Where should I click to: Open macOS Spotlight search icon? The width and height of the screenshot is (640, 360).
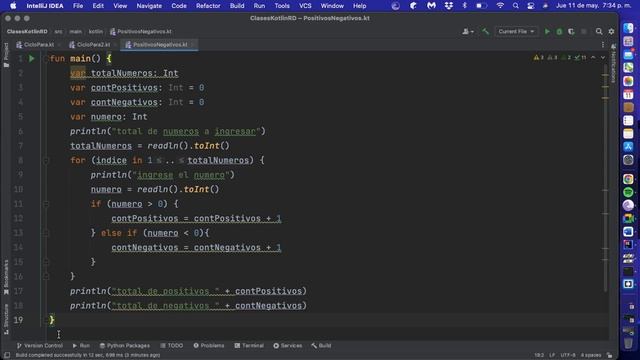(516, 6)
